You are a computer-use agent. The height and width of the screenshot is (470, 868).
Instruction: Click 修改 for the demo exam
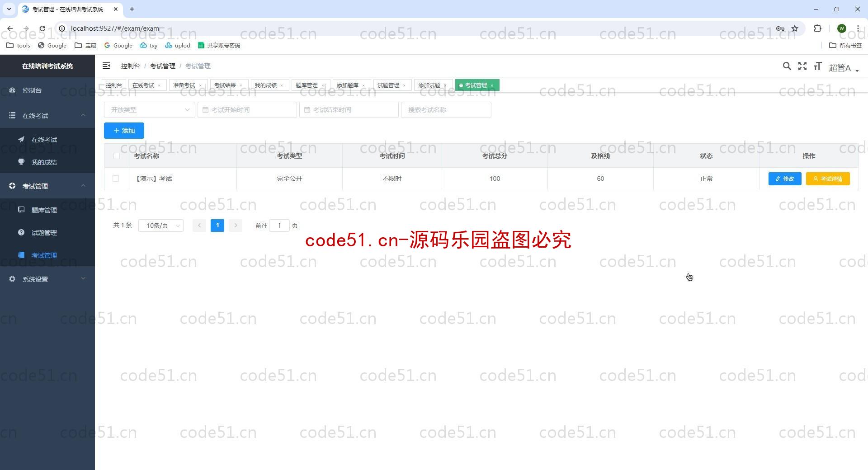pos(785,179)
